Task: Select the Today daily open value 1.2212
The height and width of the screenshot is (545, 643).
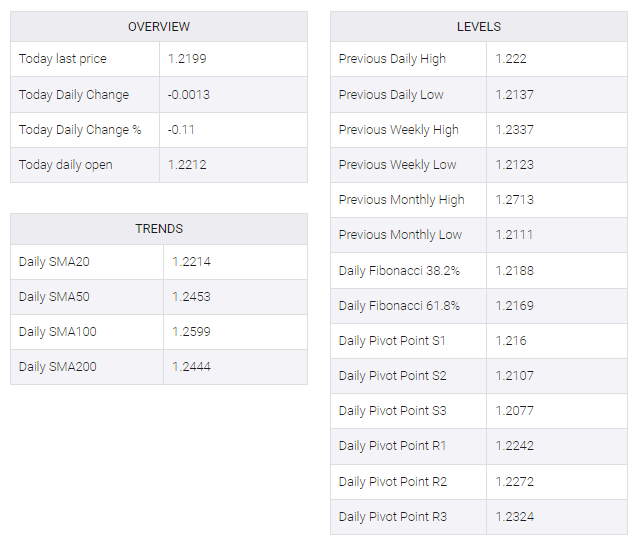Action: click(187, 165)
